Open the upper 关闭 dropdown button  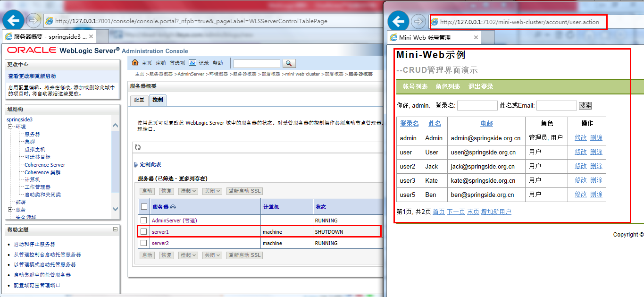tap(212, 191)
